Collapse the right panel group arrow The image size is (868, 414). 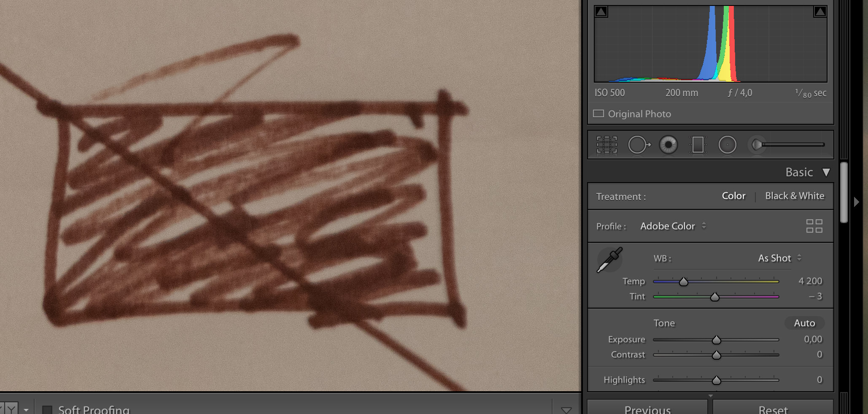[856, 202]
